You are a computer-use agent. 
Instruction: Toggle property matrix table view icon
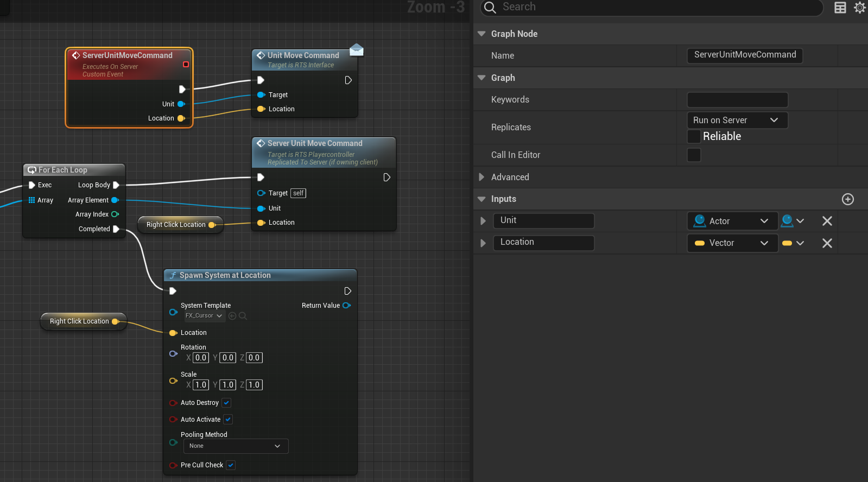click(x=840, y=8)
